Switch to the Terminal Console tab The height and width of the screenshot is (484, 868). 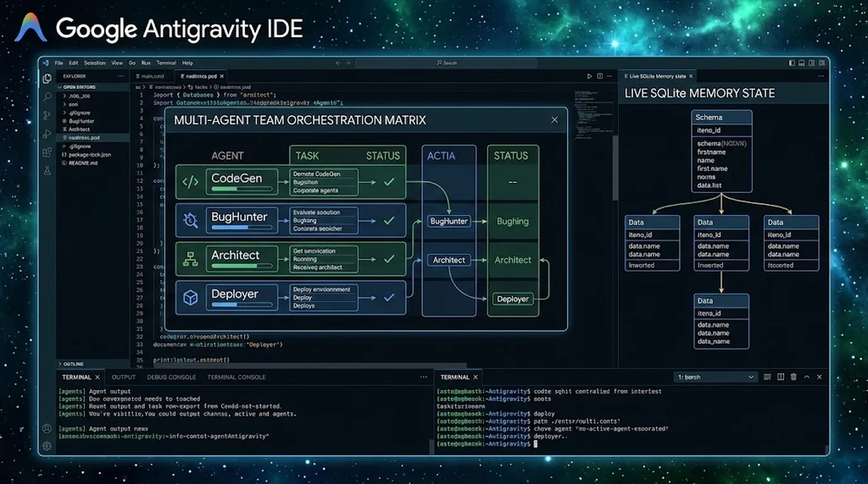(237, 377)
